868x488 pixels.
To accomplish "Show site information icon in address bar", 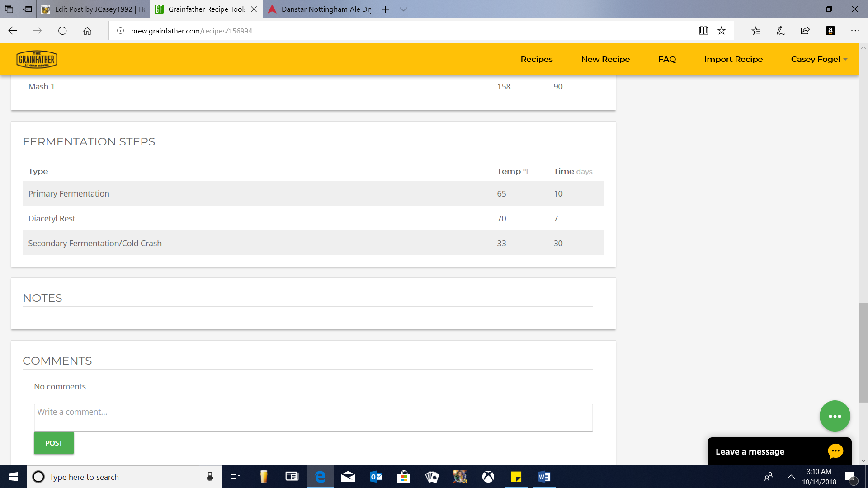I will coord(120,31).
